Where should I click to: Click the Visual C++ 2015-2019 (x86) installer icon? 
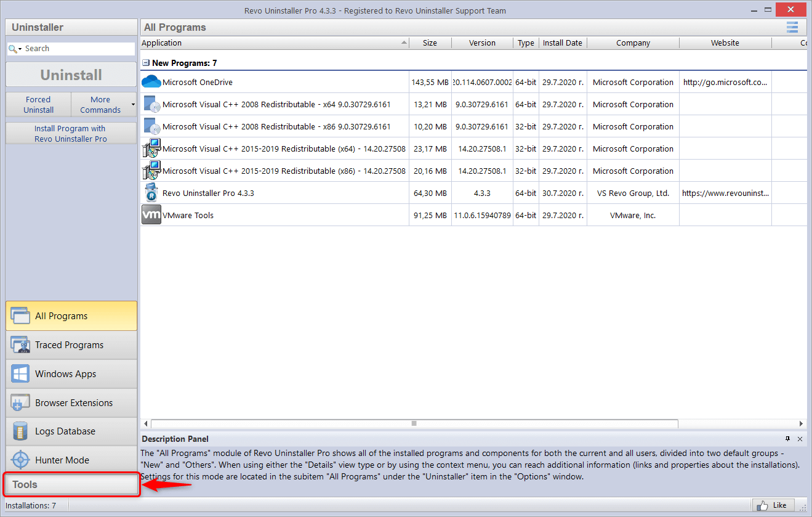click(151, 171)
